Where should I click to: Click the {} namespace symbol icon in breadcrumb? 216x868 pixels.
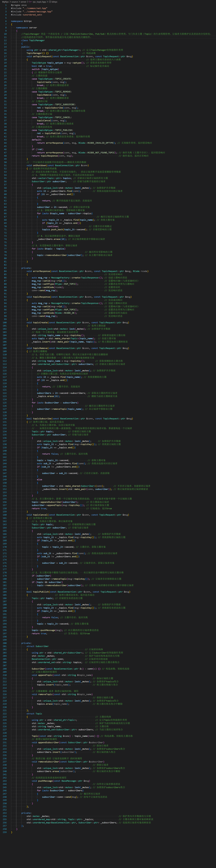(x=50, y=2)
